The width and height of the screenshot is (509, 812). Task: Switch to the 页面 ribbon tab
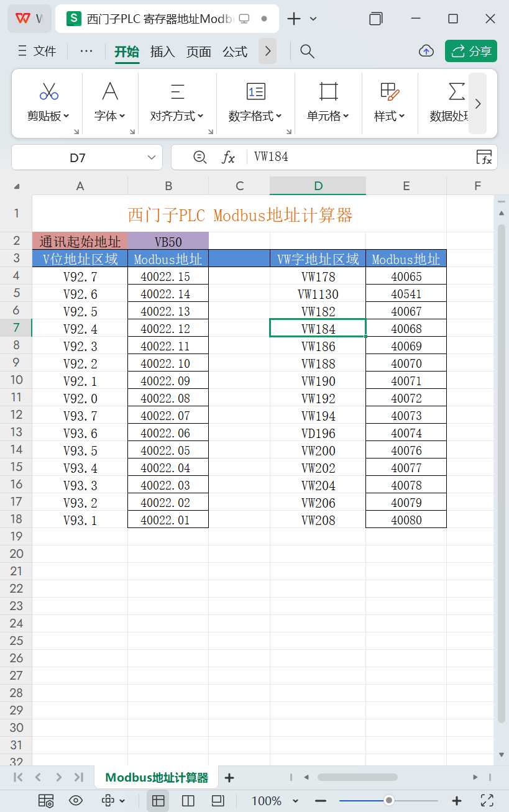pyautogui.click(x=199, y=52)
